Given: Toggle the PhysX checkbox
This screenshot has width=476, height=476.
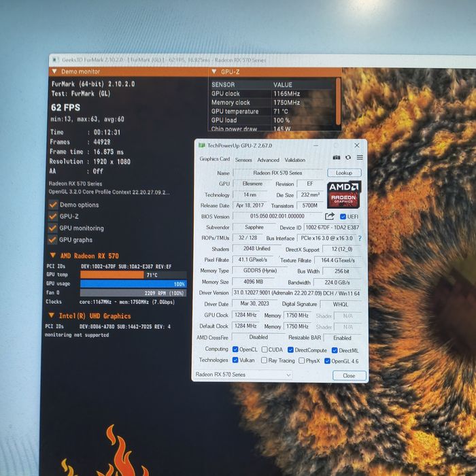Looking at the screenshot, I should tap(301, 360).
